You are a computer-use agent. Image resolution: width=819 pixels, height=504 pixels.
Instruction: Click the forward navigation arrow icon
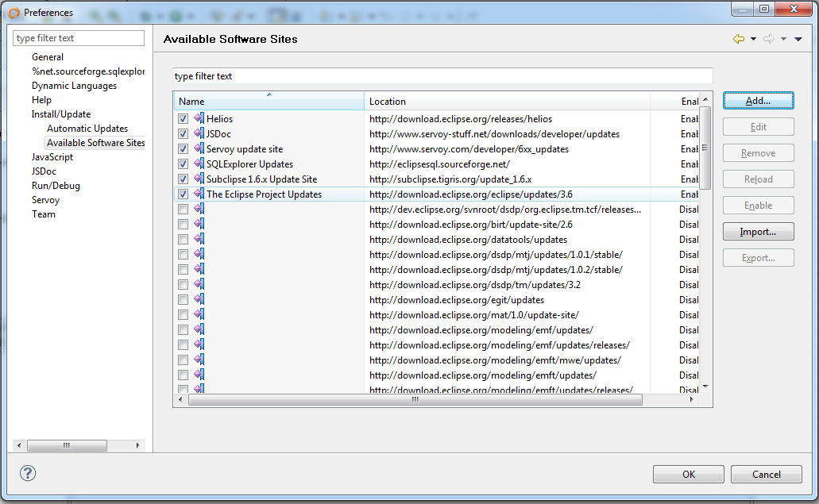tap(769, 39)
